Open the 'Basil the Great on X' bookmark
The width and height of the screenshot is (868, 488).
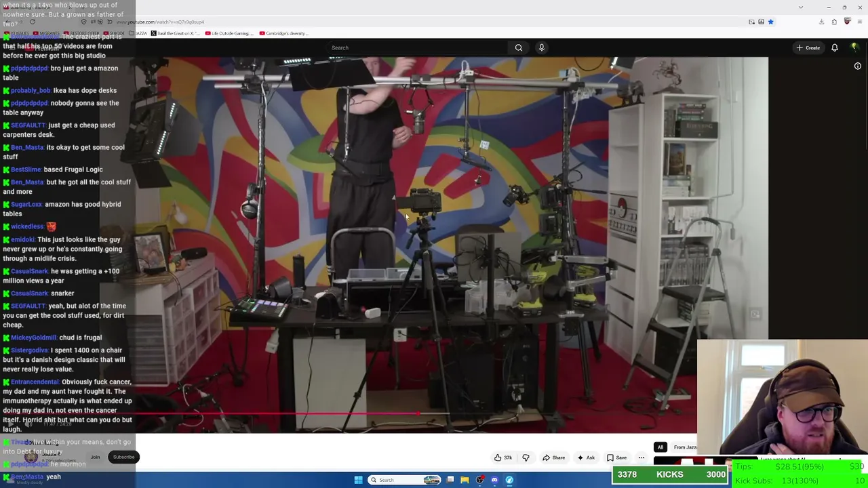[x=174, y=33]
